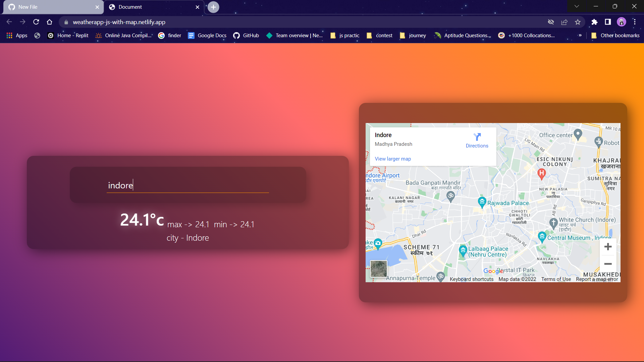Open the Chrome three-dot menu

point(635,22)
